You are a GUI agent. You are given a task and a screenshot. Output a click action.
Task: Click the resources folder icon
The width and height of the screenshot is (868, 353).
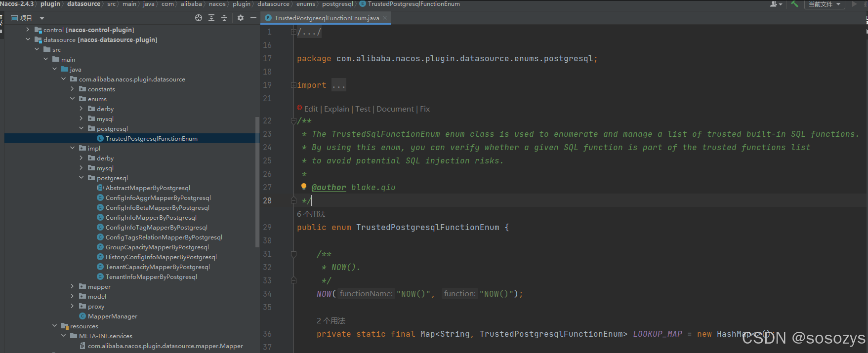coord(65,326)
